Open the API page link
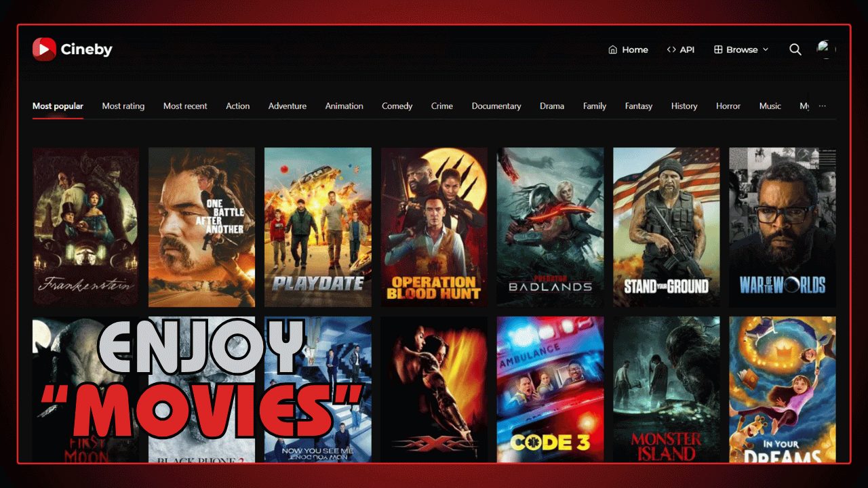Viewport: 868px width, 488px height. [x=687, y=49]
